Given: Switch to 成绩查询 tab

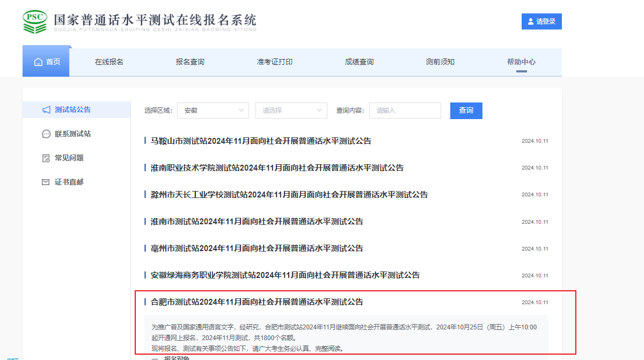Looking at the screenshot, I should click(359, 62).
